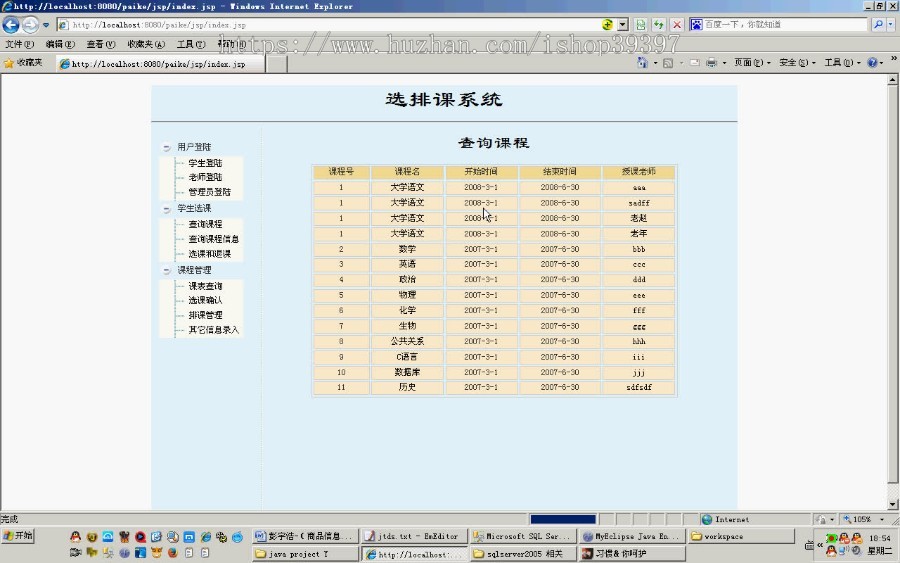
Task: Click the scrollbar down arrow of the page
Action: pos(893,504)
